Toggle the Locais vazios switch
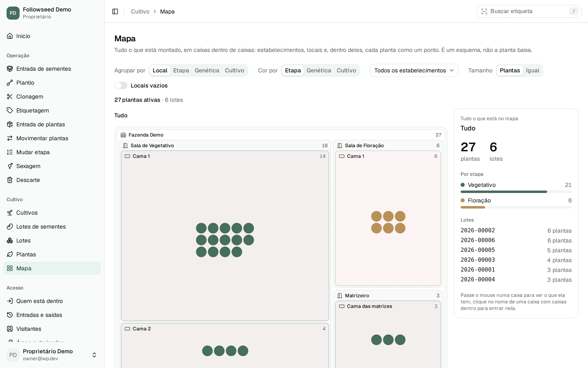 coord(121,85)
